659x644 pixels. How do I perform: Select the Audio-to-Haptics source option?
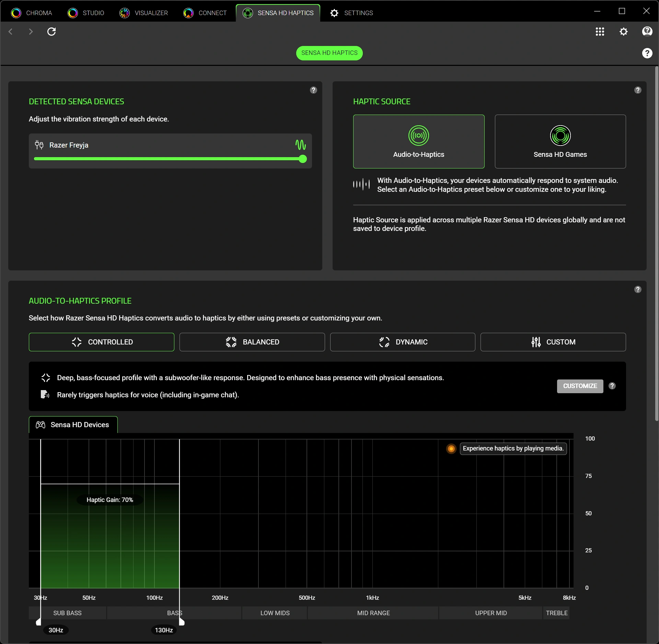click(x=419, y=141)
